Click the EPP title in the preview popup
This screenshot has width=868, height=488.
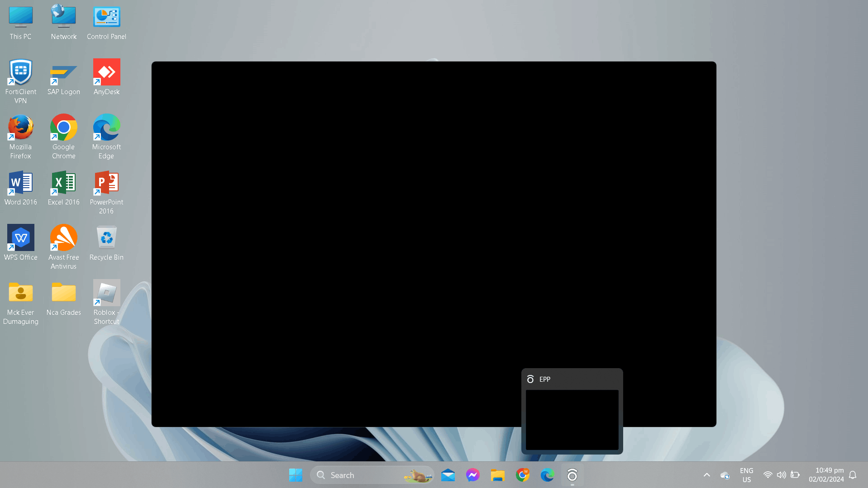[x=545, y=379]
